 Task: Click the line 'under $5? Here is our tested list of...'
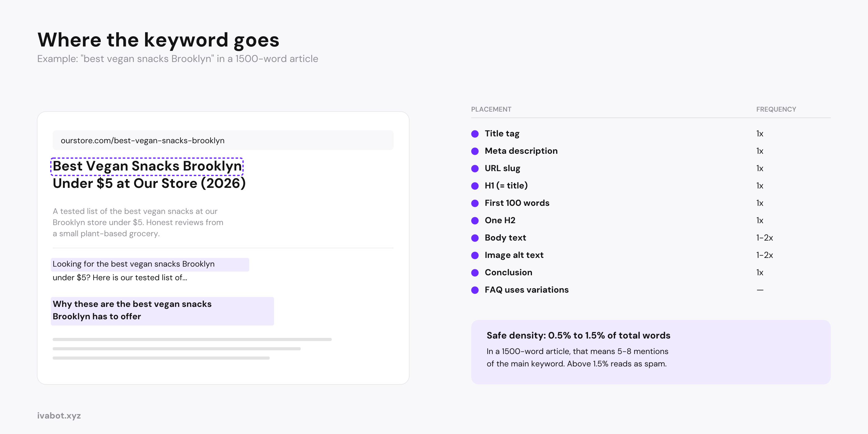tap(120, 278)
